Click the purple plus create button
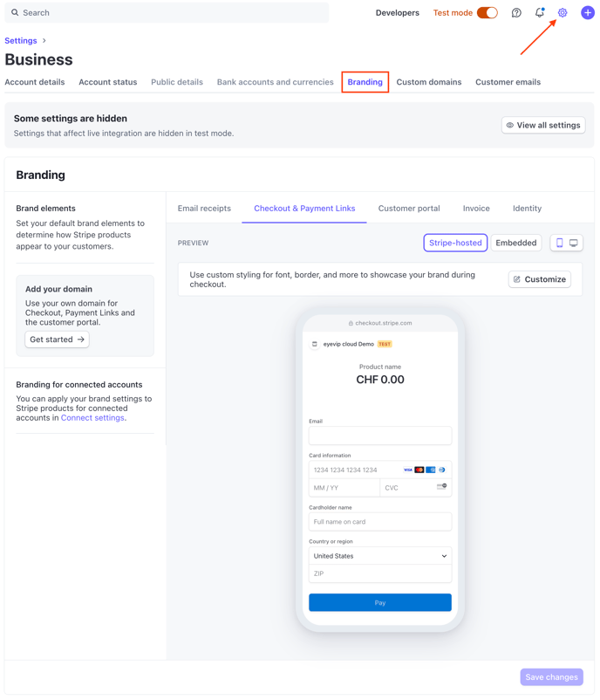 pos(587,13)
